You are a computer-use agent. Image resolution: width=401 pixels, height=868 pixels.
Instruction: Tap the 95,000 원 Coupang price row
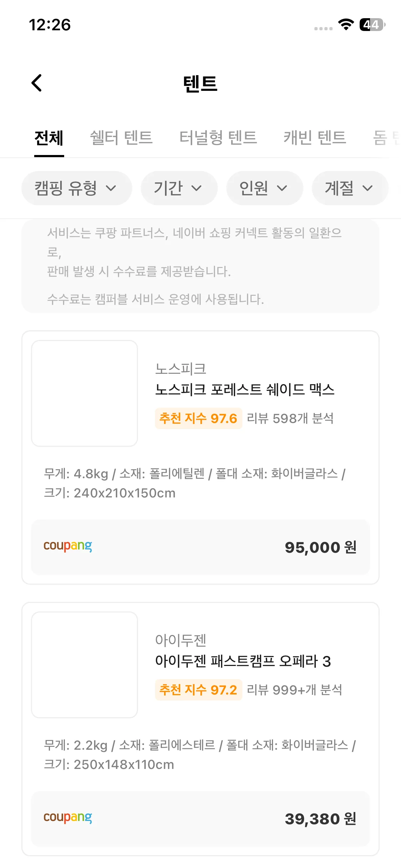pos(200,547)
